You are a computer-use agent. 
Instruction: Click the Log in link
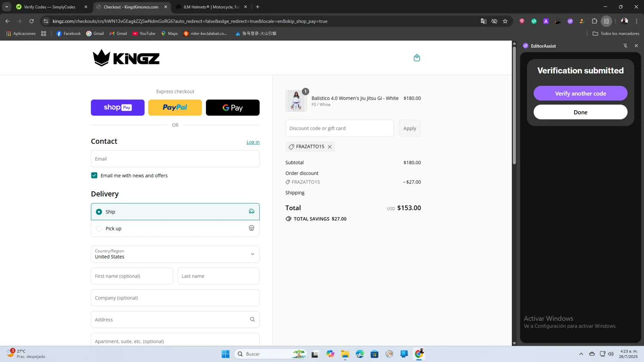pos(253,142)
